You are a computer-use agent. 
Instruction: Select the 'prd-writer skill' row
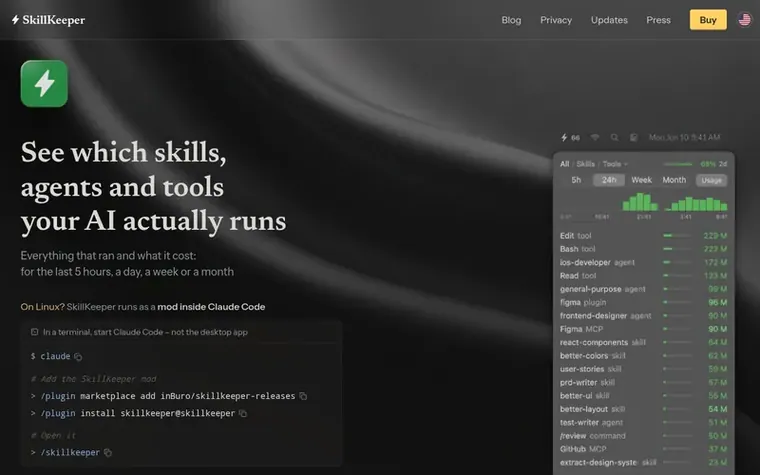643,382
